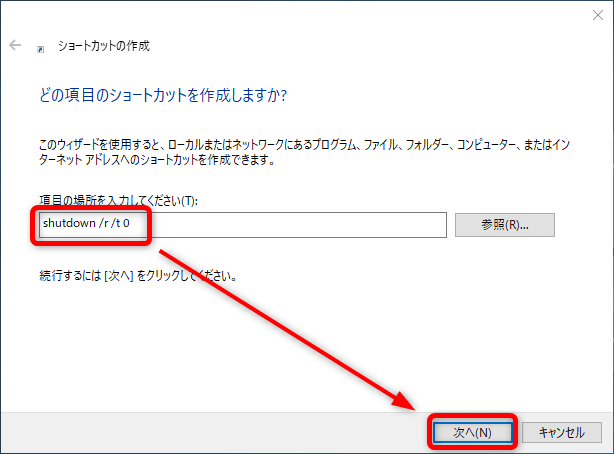
Task: Click the label 項目の場所を入力してください(T):
Action: pyautogui.click(x=118, y=201)
